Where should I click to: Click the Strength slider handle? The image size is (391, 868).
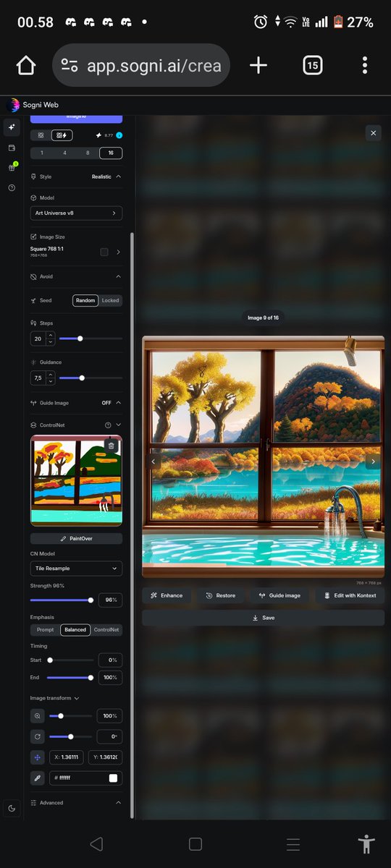[91, 600]
